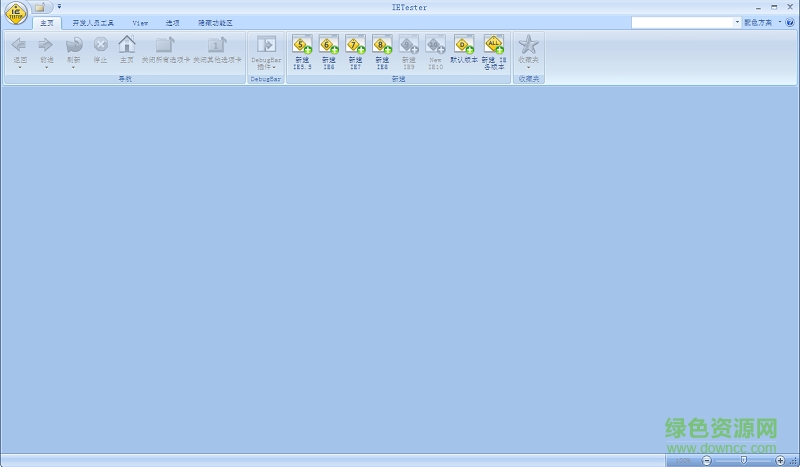Open the color scheme (配色方案) dropdown

coord(763,22)
